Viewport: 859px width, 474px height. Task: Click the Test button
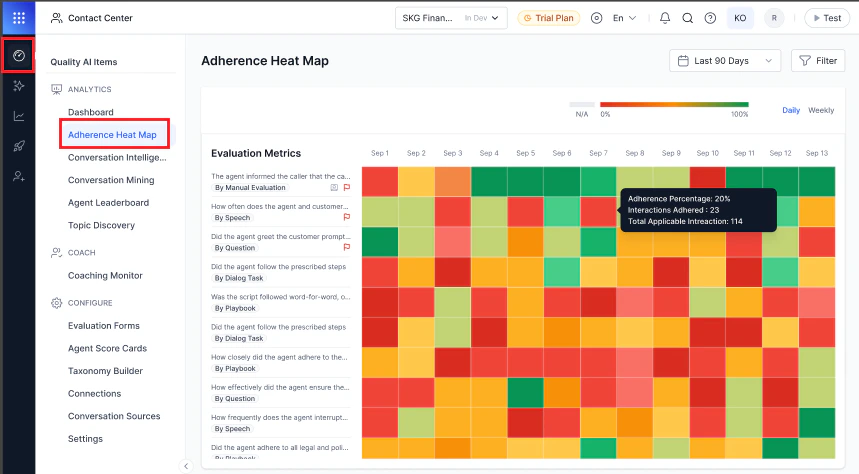pyautogui.click(x=827, y=18)
